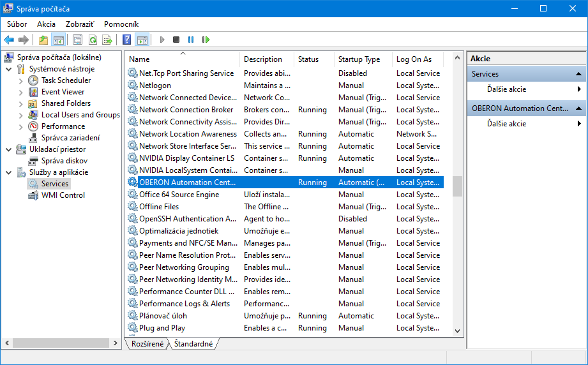Click the Správa diskov icon
This screenshot has width=588, height=365.
(x=33, y=161)
